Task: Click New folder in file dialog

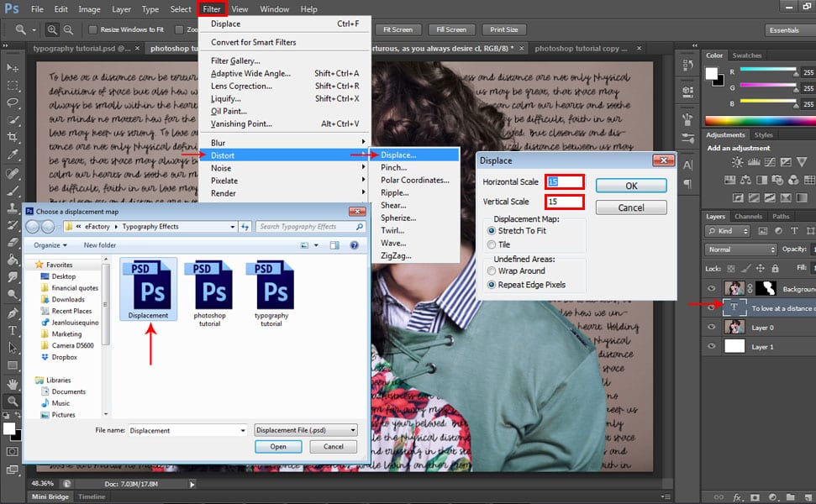Action: point(100,245)
